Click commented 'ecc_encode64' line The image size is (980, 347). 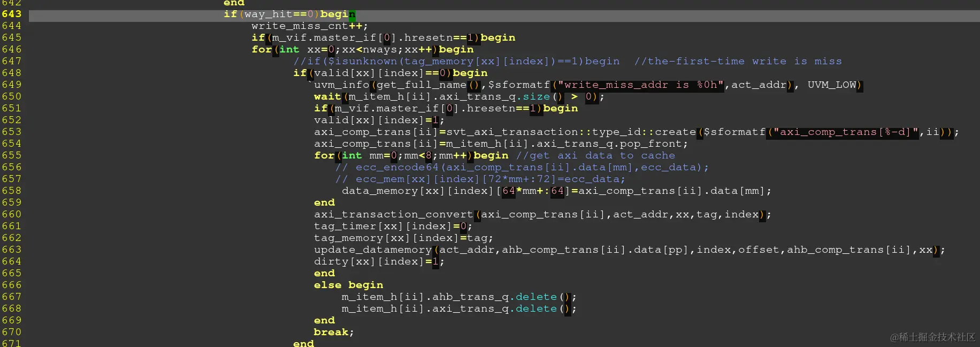click(522, 167)
